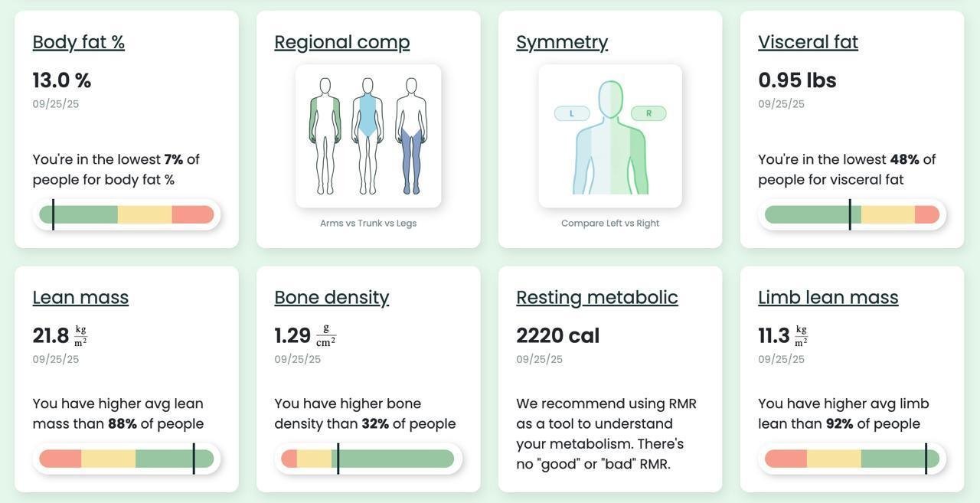
Task: Click the blue-trunk body figure icon
Action: 367,136
